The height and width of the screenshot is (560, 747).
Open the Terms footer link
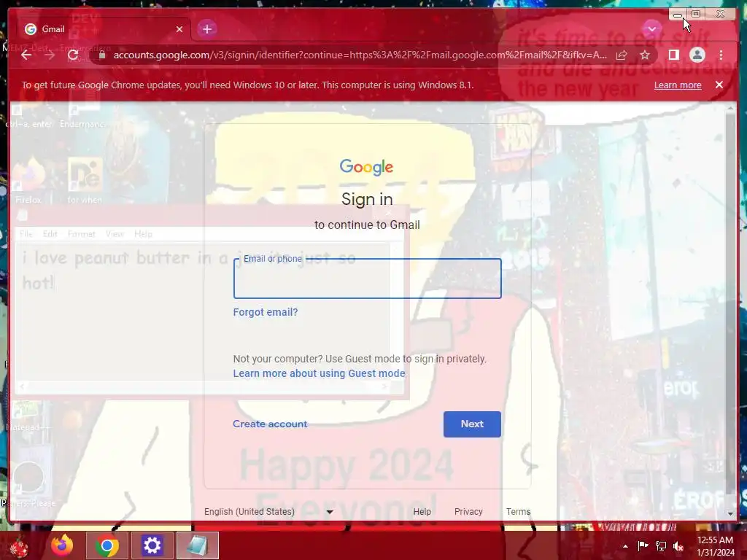coord(519,512)
